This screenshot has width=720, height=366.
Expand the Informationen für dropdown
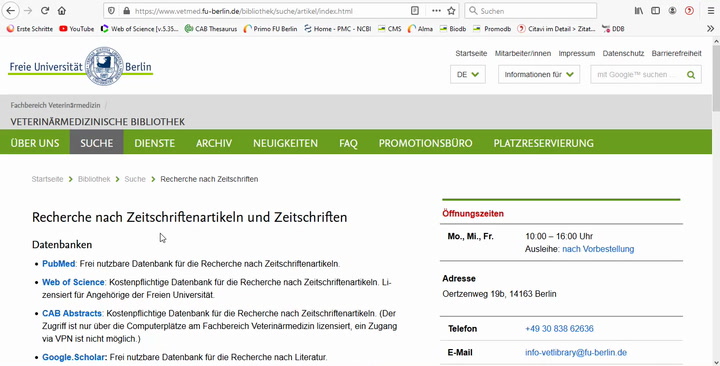539,74
